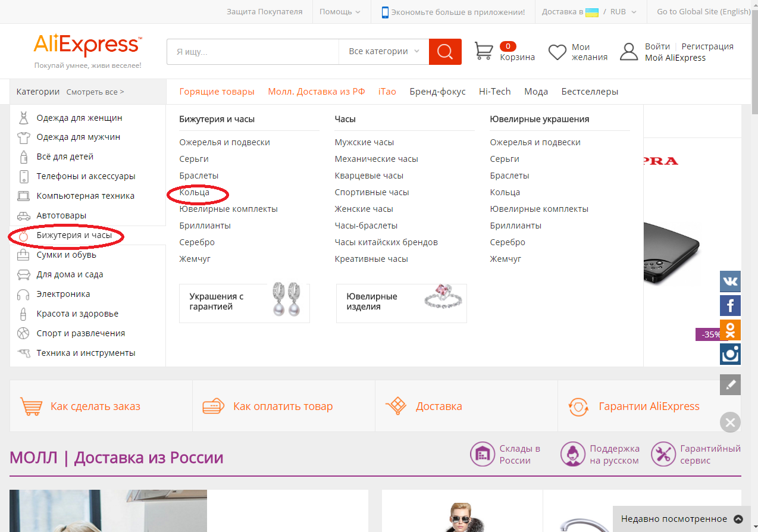
Task: Click the car icon for Автотовары
Action: point(24,215)
